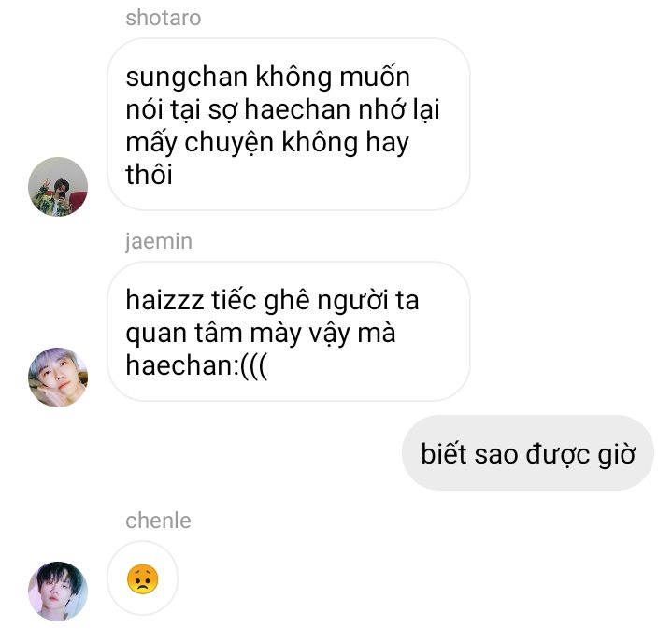Click the word "biết" in the sent message
This screenshot has height=642, width=672.
pos(444,452)
